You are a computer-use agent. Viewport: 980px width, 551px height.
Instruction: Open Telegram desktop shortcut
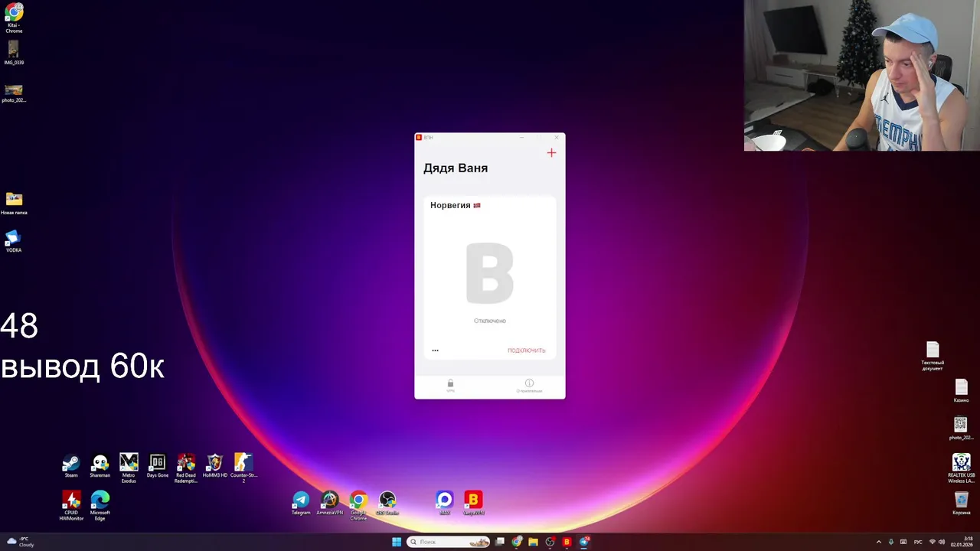tap(301, 504)
